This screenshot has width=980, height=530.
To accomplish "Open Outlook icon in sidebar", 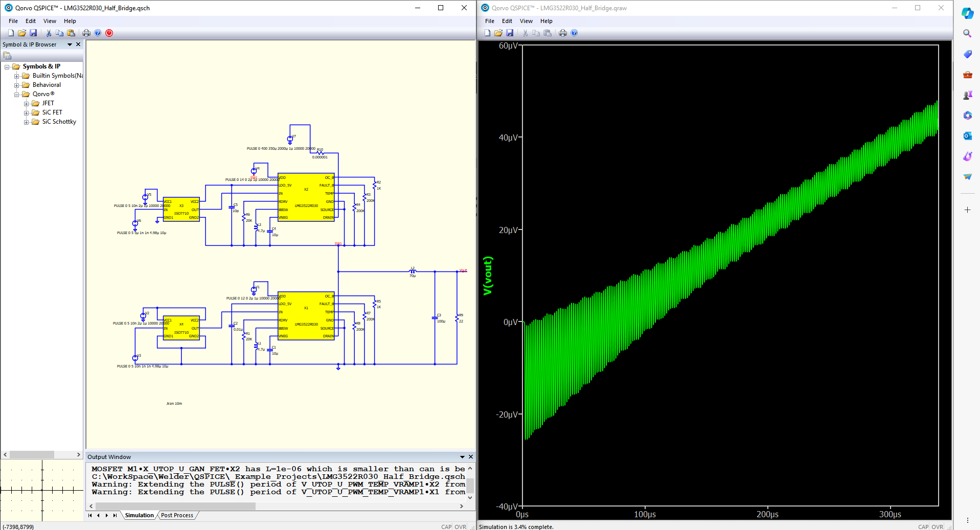I will [967, 136].
